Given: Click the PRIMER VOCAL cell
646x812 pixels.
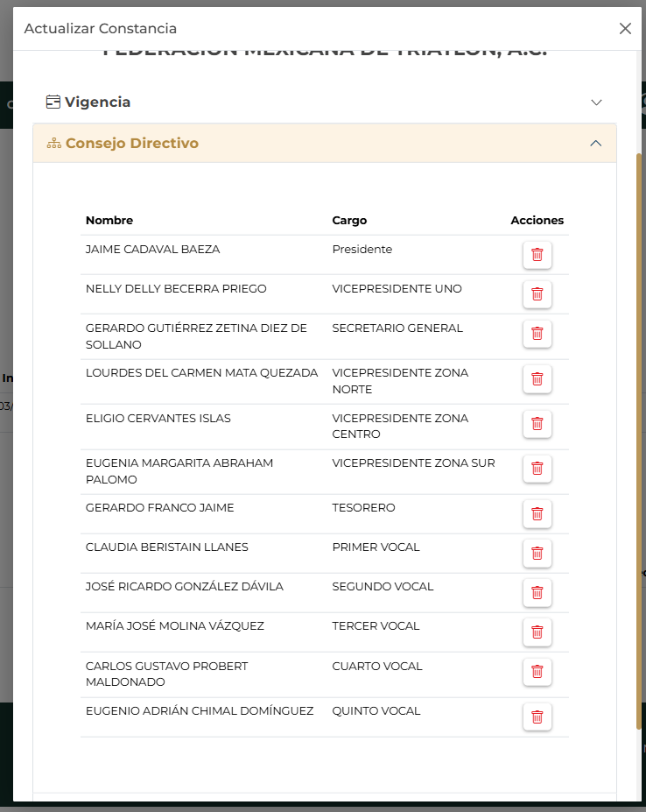Looking at the screenshot, I should point(376,547).
